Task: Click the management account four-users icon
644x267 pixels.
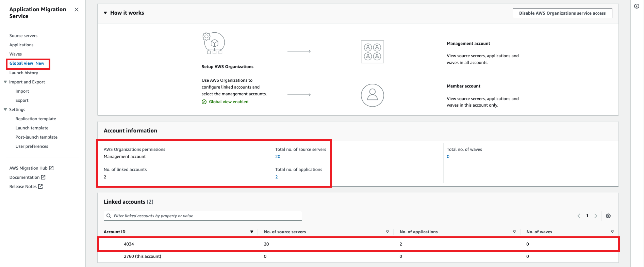Action: (x=373, y=52)
